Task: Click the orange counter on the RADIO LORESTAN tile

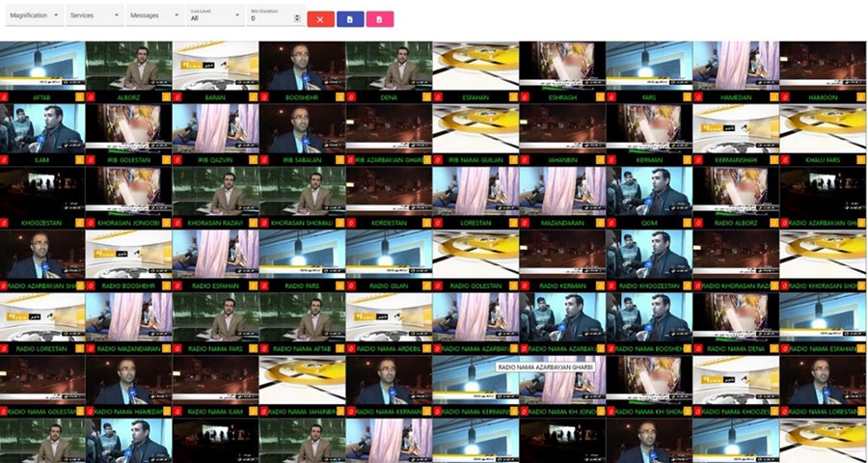Action: coord(80,349)
